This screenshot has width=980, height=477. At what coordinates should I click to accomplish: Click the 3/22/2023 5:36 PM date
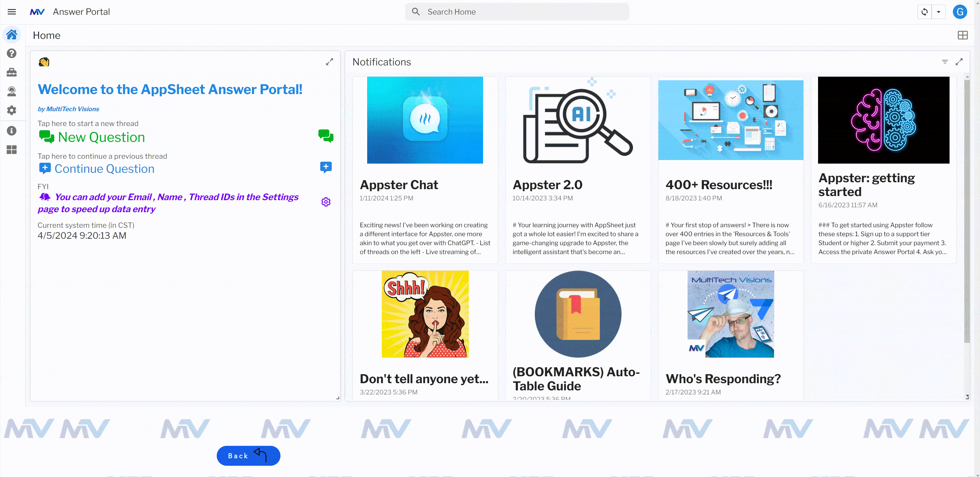click(388, 392)
